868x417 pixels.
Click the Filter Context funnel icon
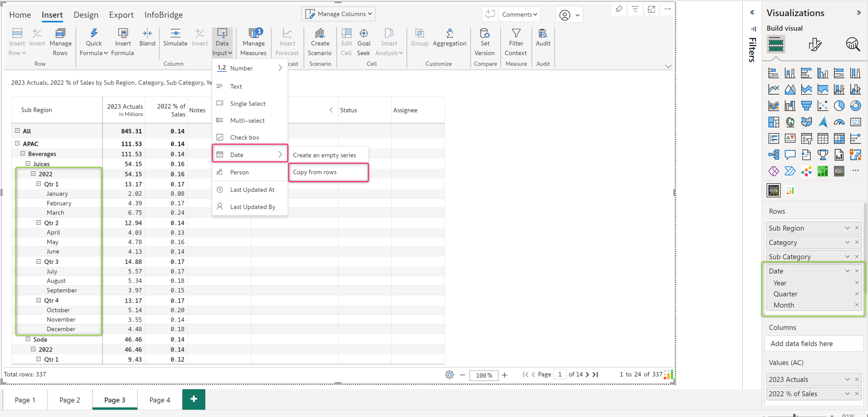point(516,34)
